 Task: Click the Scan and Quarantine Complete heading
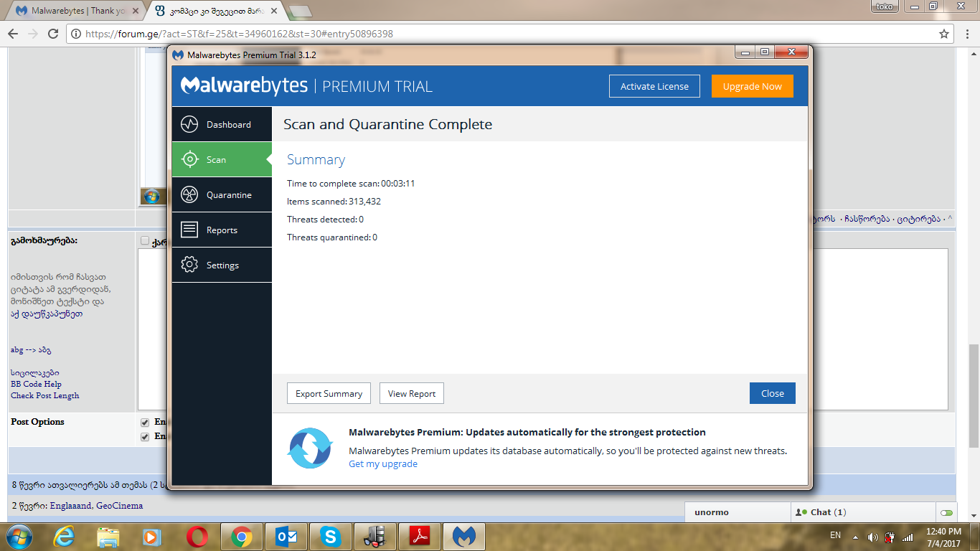[x=387, y=124]
